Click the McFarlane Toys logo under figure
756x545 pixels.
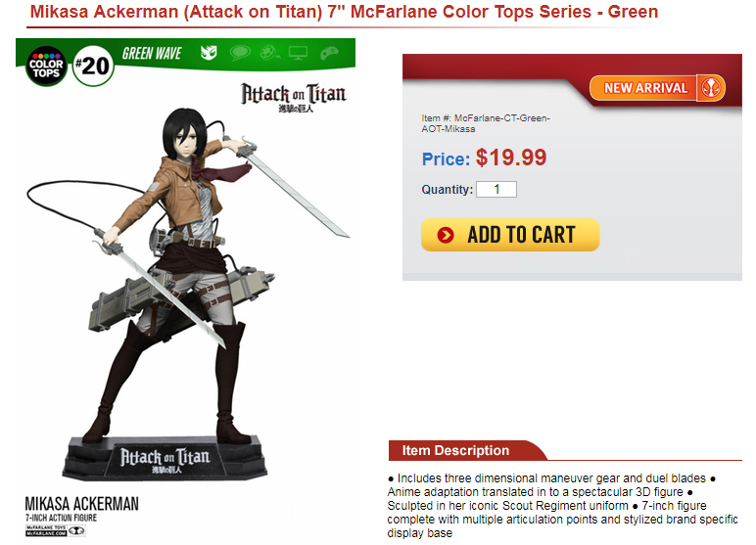point(56,530)
